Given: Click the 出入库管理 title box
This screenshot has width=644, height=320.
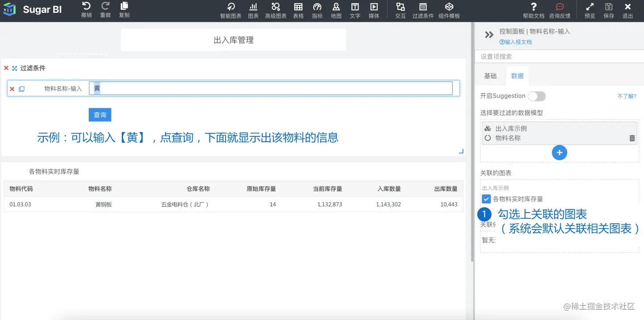Looking at the screenshot, I should pyautogui.click(x=233, y=40).
